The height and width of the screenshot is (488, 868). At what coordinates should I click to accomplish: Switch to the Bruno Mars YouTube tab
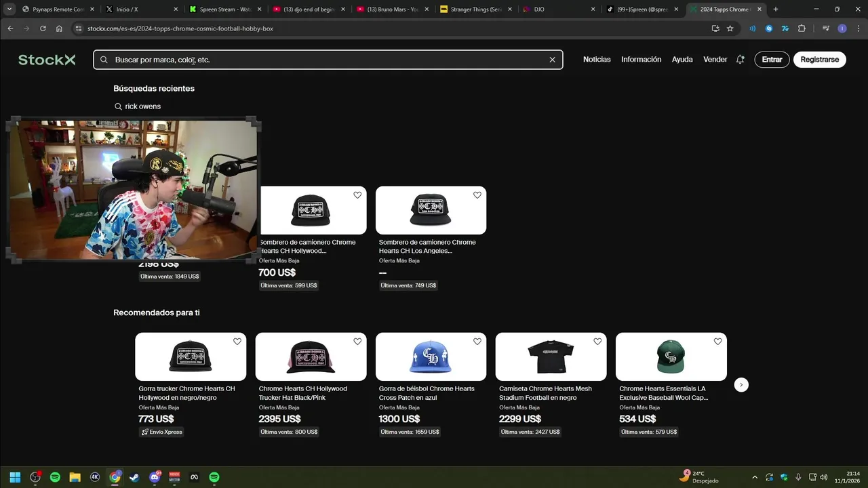click(393, 9)
